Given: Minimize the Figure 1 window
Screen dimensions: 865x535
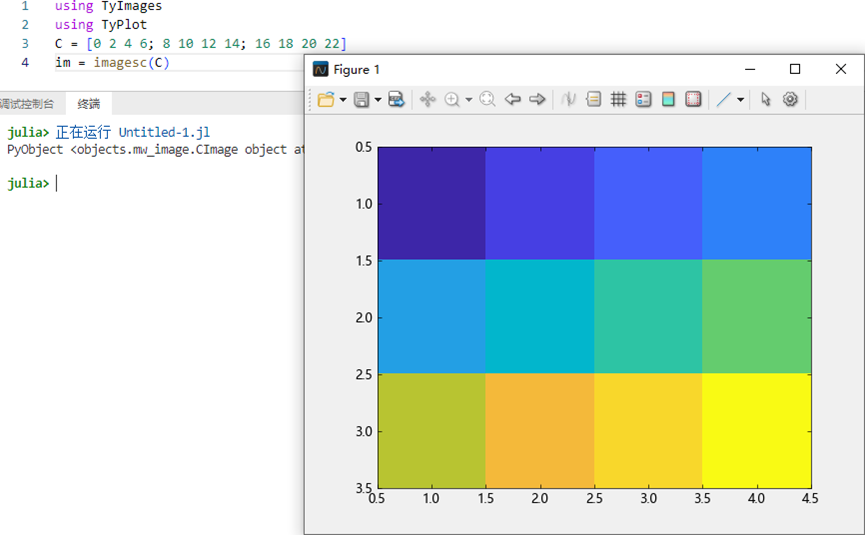Looking at the screenshot, I should click(750, 69).
